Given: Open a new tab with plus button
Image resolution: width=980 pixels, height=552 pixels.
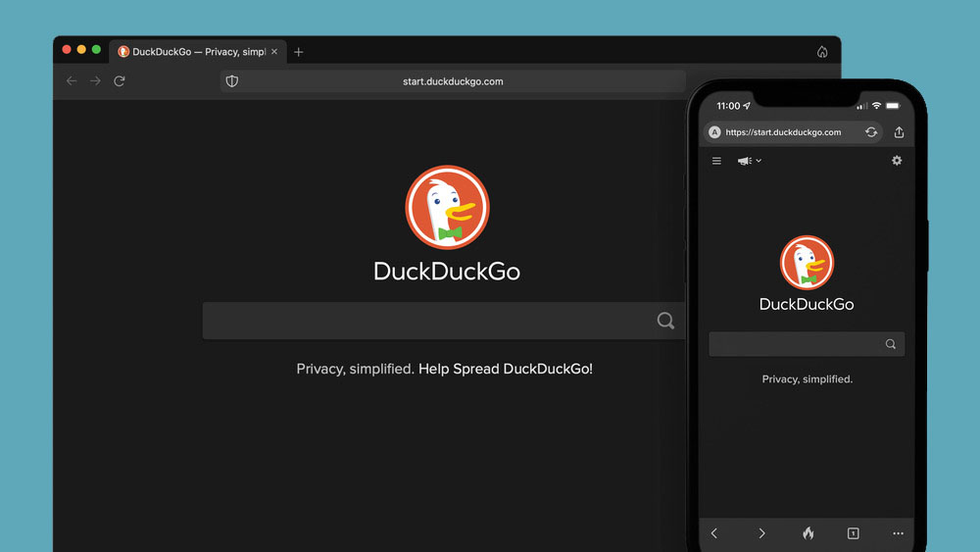Looking at the screenshot, I should click(299, 52).
